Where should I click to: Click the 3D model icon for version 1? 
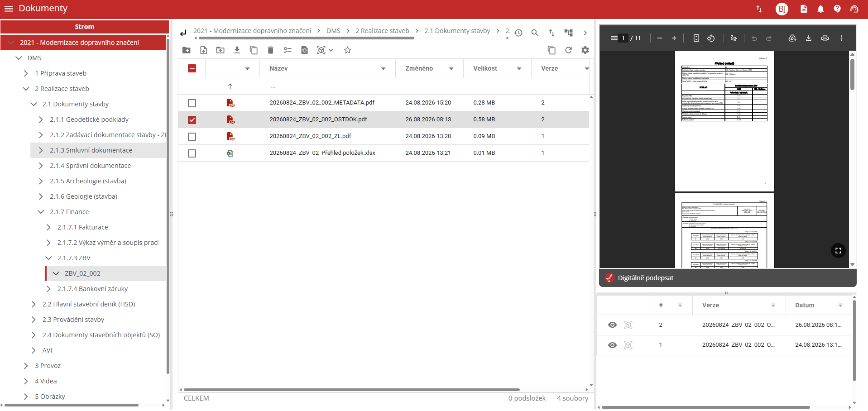tap(628, 345)
